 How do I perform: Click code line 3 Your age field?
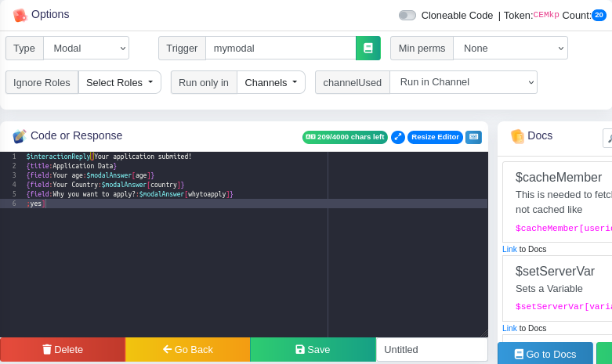[x=90, y=175]
